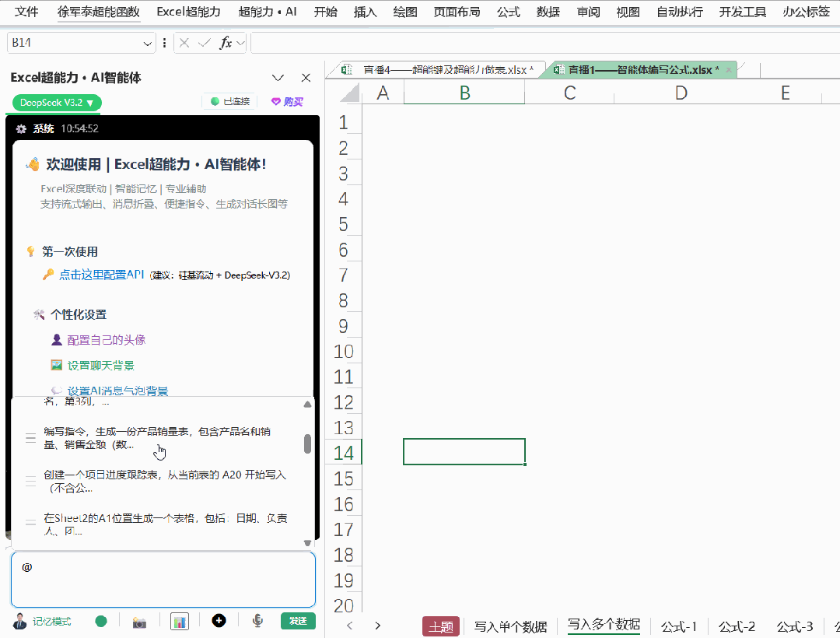Click the 点击这里配置API link
Image resolution: width=840 pixels, height=638 pixels.
point(101,275)
